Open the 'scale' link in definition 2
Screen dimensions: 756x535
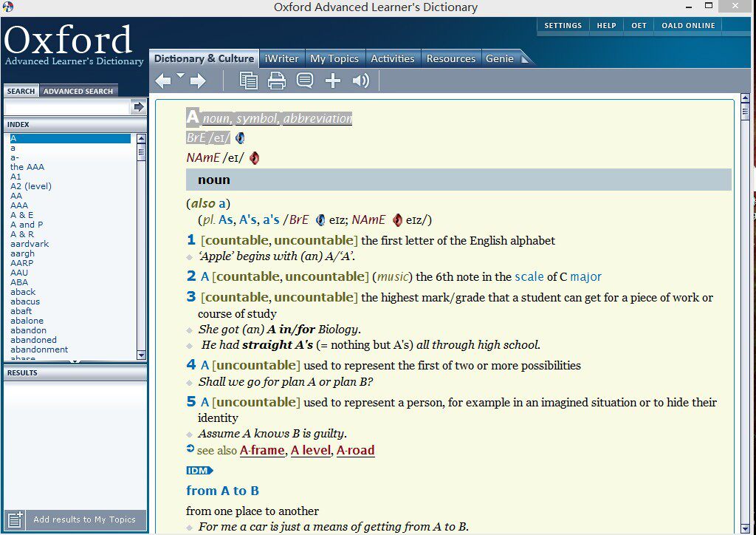coord(529,277)
